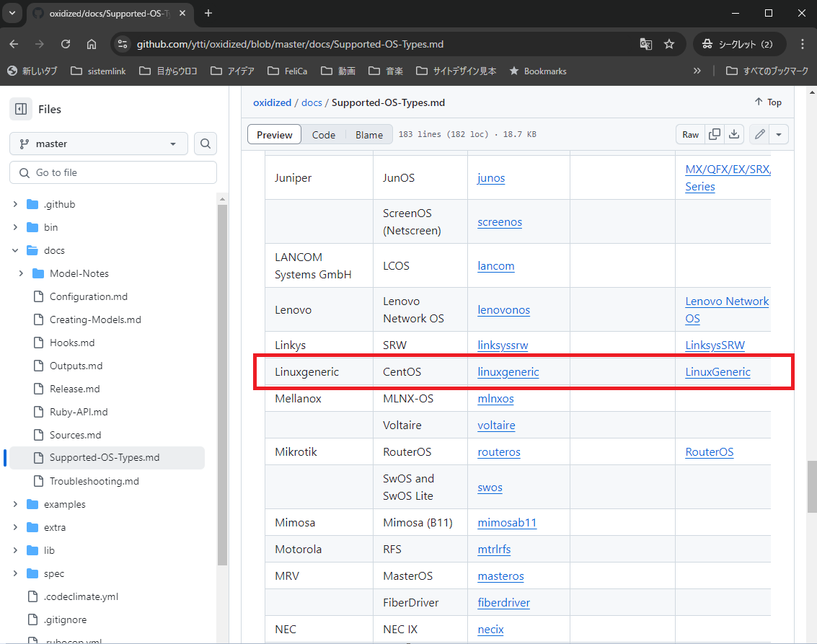The height and width of the screenshot is (644, 817).
Task: Reload the current page
Action: point(66,44)
